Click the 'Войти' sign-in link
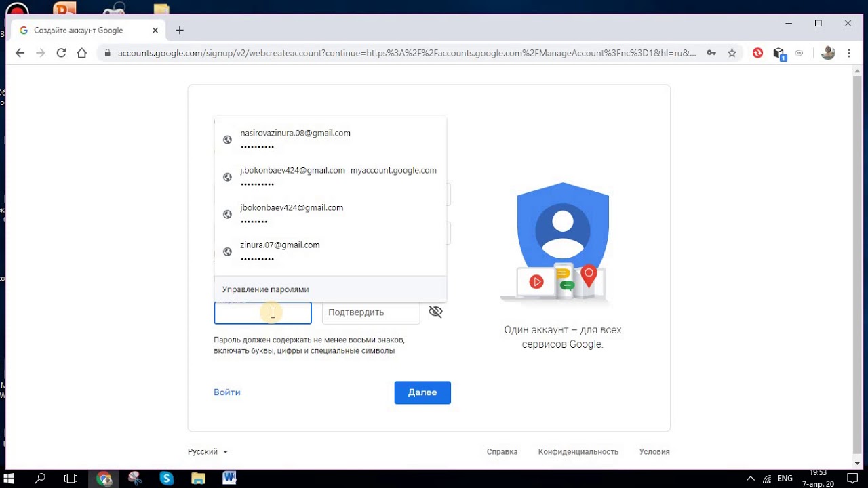This screenshot has height=488, width=868. click(227, 392)
